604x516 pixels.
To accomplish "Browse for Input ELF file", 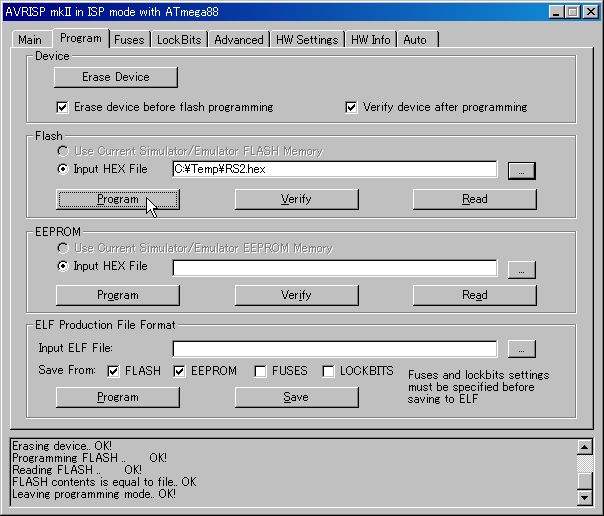I will click(522, 349).
